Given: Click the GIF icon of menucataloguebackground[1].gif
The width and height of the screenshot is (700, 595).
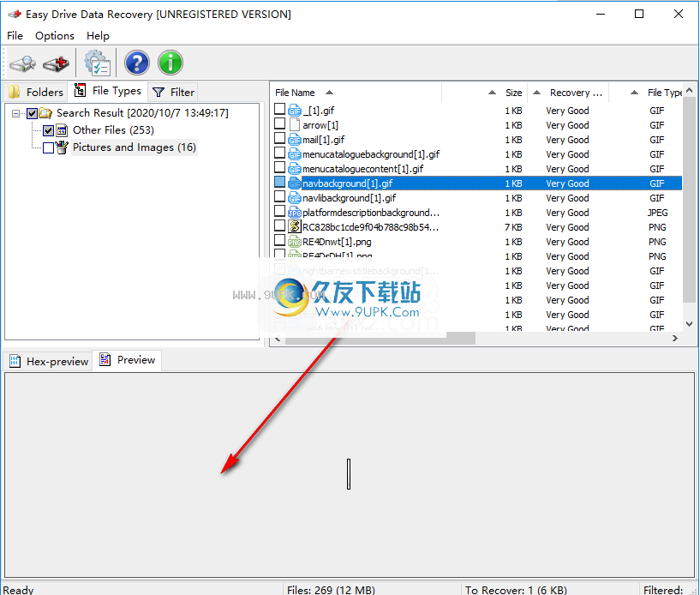Looking at the screenshot, I should [x=295, y=154].
